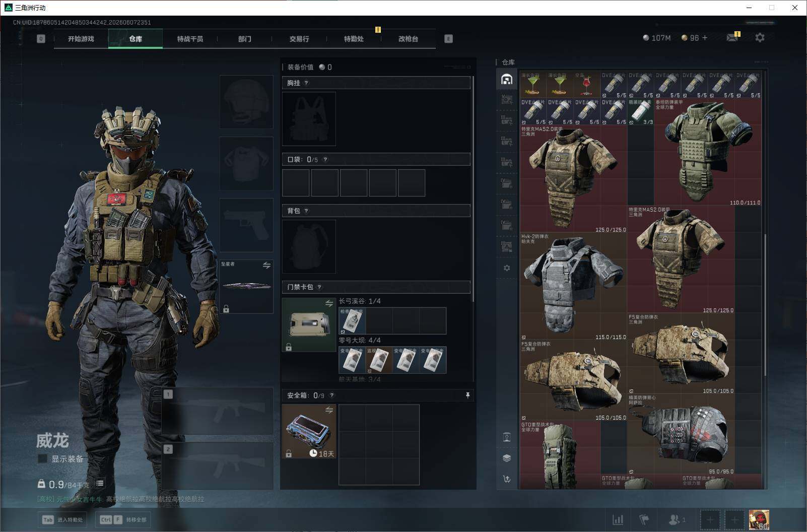
Task: Go to 特勤处 tab
Action: click(x=354, y=39)
